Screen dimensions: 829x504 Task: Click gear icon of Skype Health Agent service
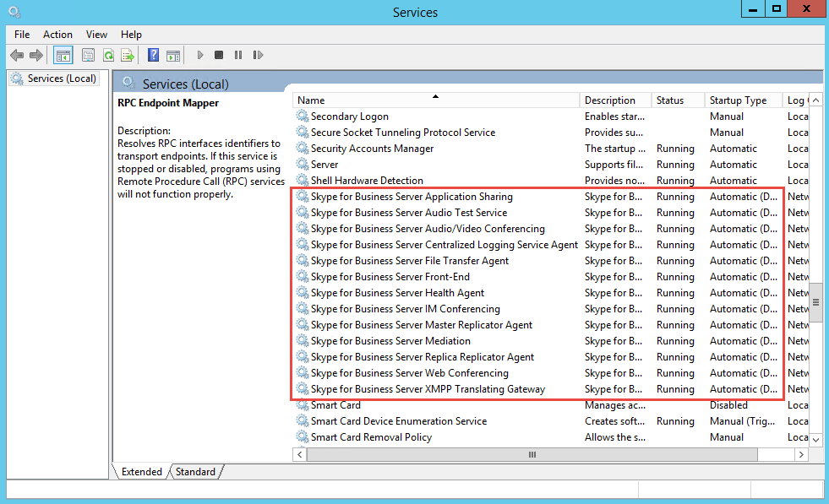click(303, 293)
